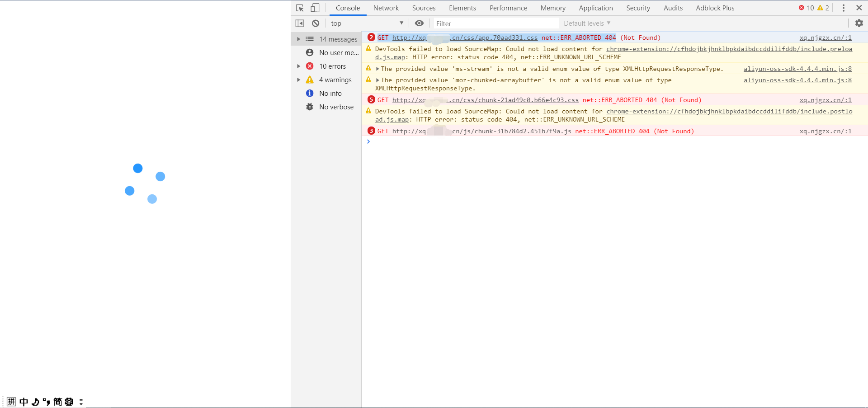
Task: Toggle full-width mode with the moon IME icon
Action: tap(35, 401)
